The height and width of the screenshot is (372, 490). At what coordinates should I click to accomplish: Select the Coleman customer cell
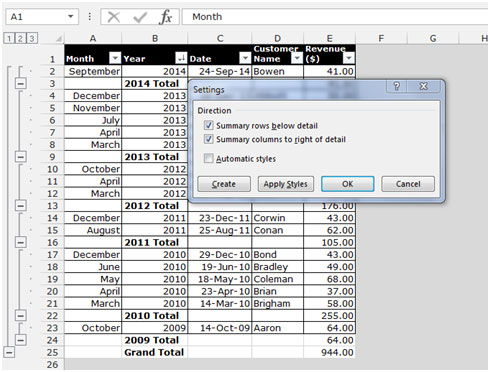pos(278,279)
